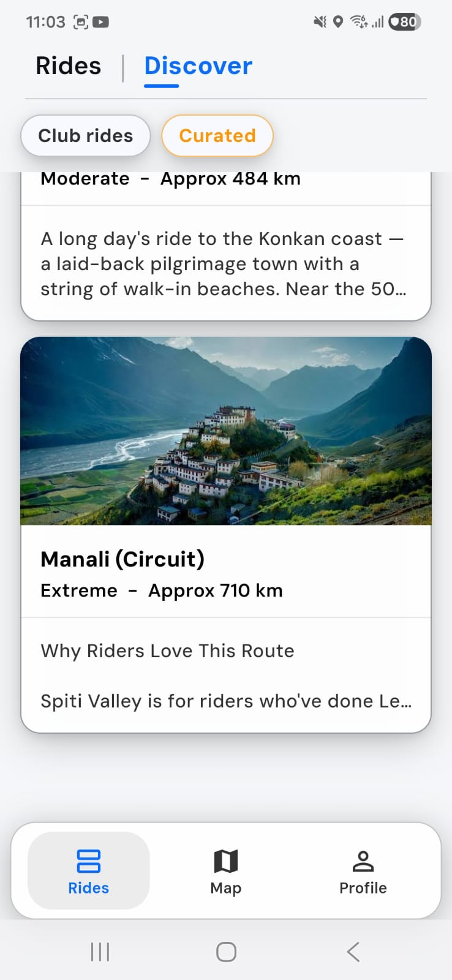Open the Moderate Approx 484 km card
This screenshot has height=980, width=452.
coord(226,246)
